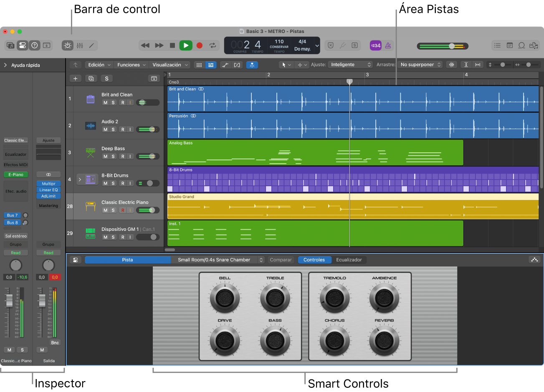Open the Loop Browser icon
This screenshot has width=544, height=392.
pyautogui.click(x=521, y=46)
